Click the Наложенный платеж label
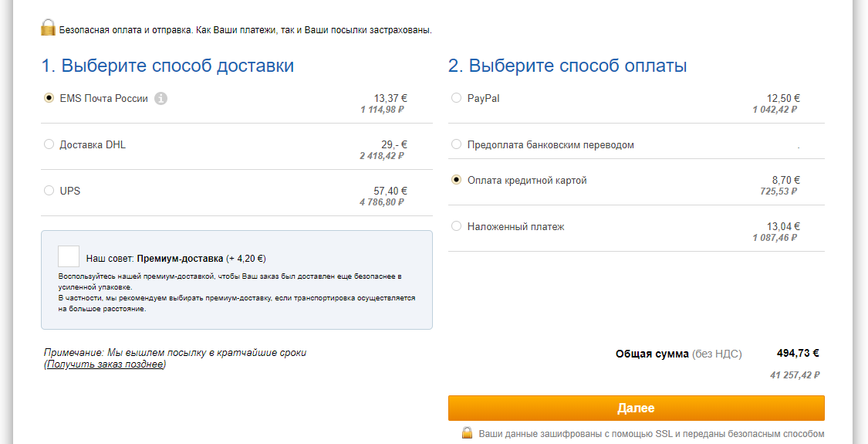Viewport: 868px width, 444px height. [x=515, y=226]
